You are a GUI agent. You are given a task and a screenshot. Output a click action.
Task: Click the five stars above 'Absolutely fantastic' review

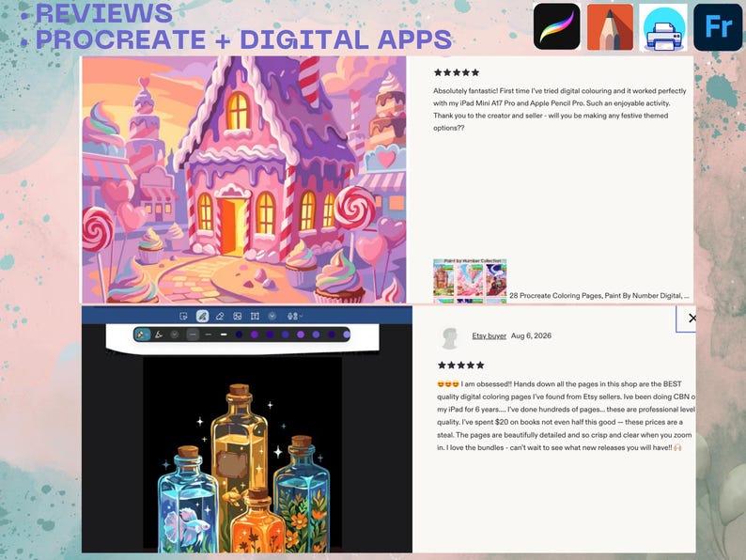coord(457,72)
